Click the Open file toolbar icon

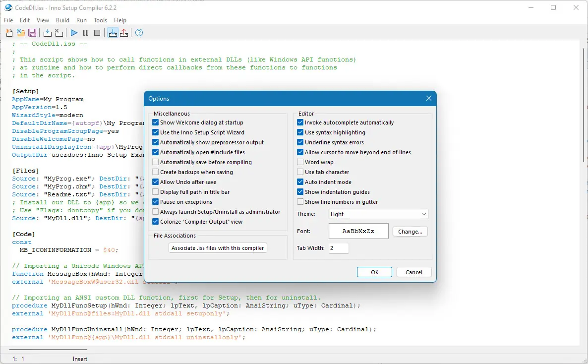[x=21, y=33]
